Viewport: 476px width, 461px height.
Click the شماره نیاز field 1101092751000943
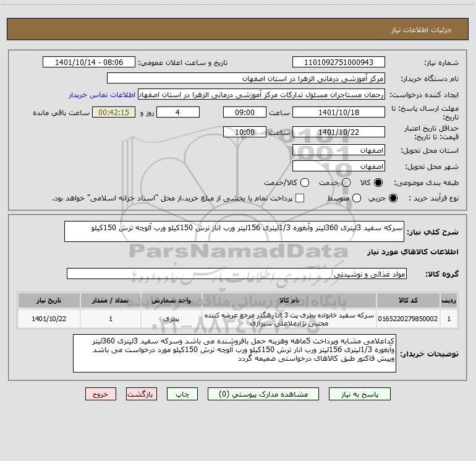click(339, 62)
